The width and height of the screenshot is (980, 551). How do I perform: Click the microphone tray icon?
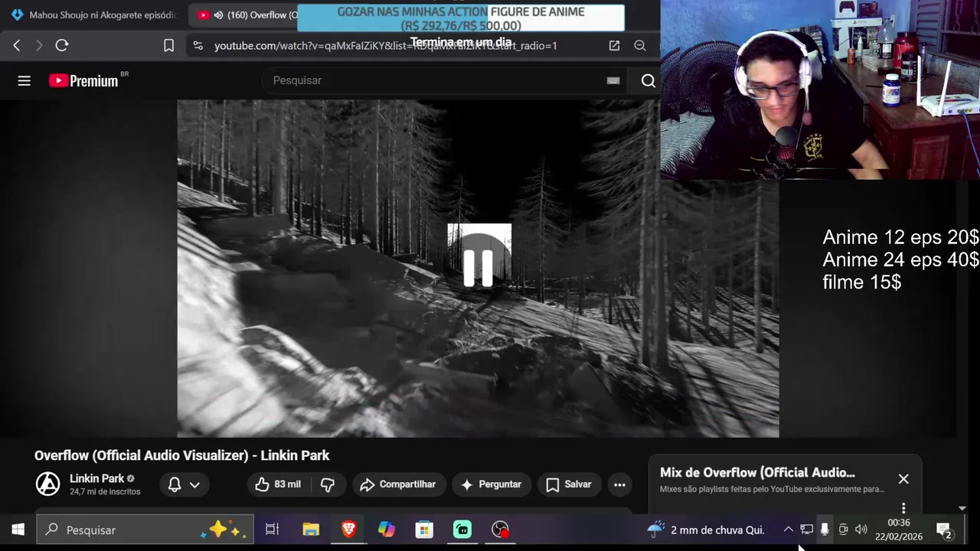[825, 530]
